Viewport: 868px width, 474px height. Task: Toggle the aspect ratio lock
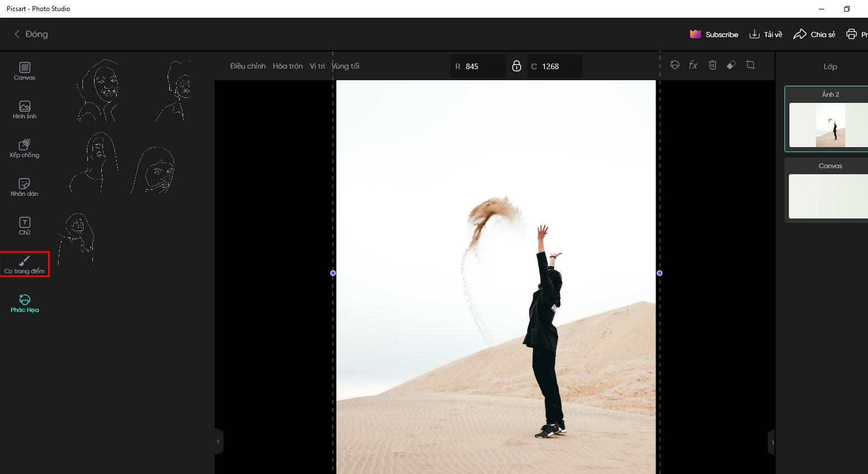[x=517, y=66]
